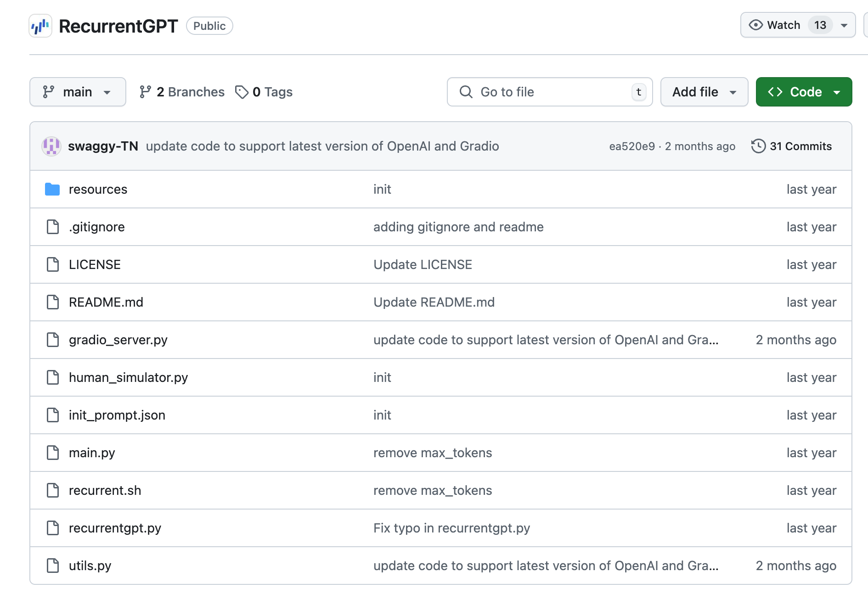The width and height of the screenshot is (868, 594).
Task: Click the history clock icon next to Commits
Action: point(758,146)
